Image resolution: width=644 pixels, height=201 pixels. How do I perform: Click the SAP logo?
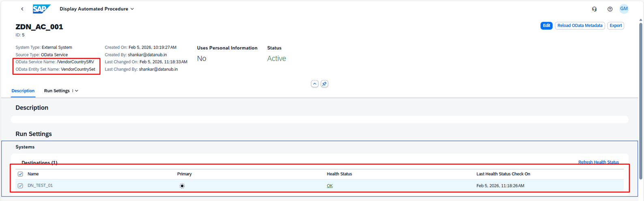tap(41, 9)
